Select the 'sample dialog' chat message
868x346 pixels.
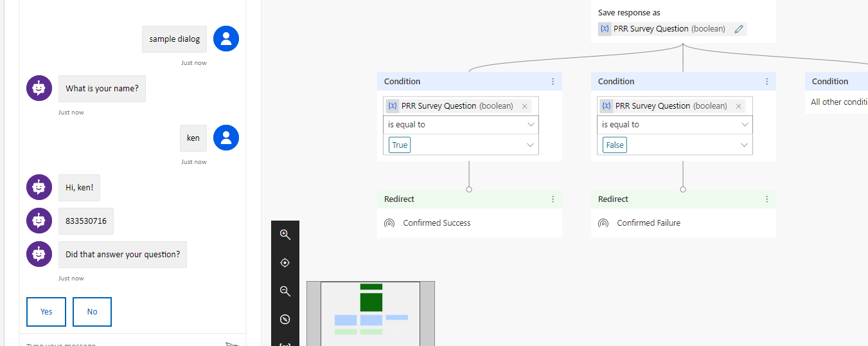point(175,39)
